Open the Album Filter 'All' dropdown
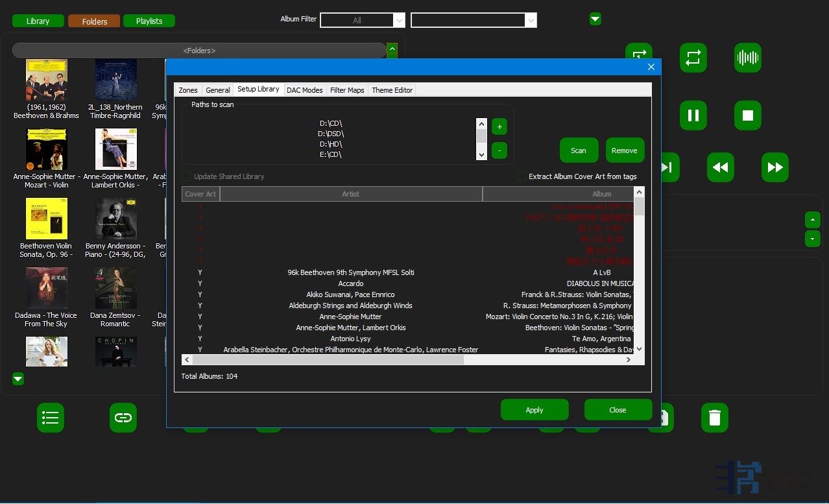Viewport: 829px width, 504px height. coord(363,20)
